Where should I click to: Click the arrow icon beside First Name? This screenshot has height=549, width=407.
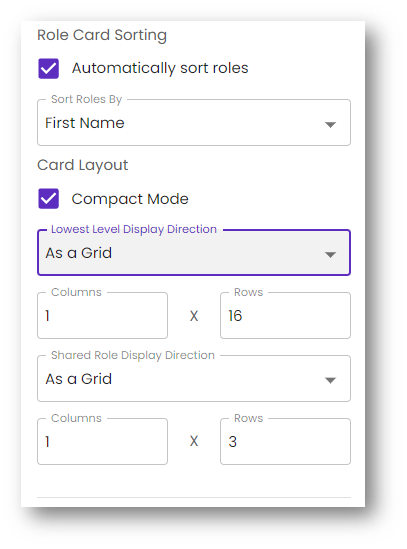330,124
